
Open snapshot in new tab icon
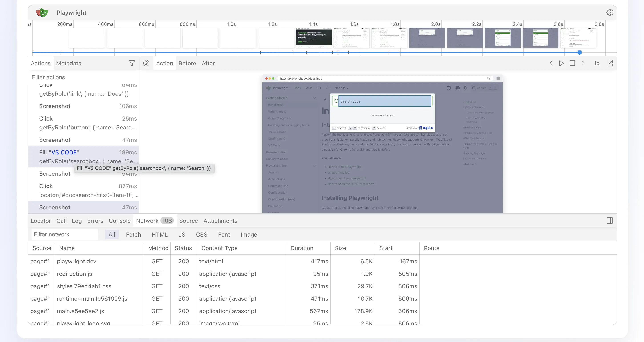610,63
